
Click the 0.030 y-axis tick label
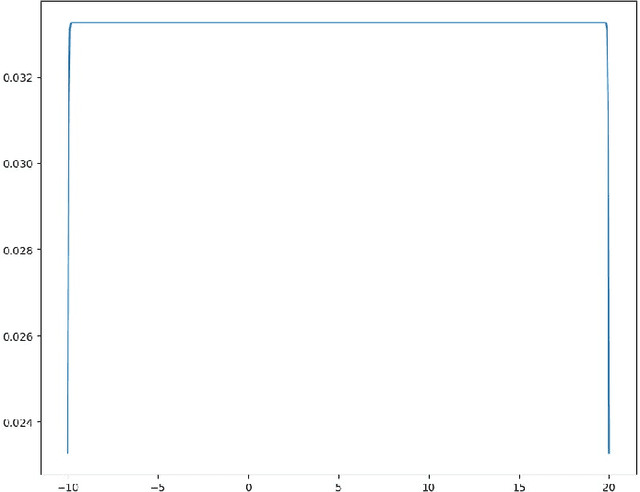[16, 163]
